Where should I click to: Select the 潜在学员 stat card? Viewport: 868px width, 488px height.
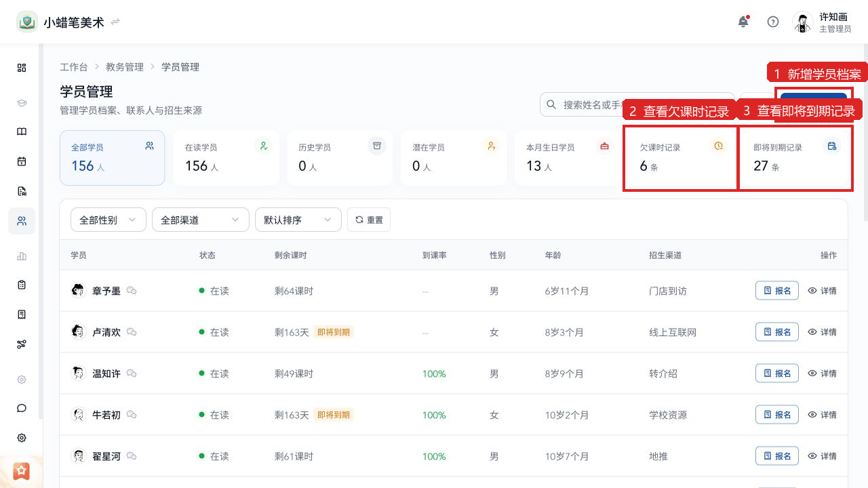(454, 158)
